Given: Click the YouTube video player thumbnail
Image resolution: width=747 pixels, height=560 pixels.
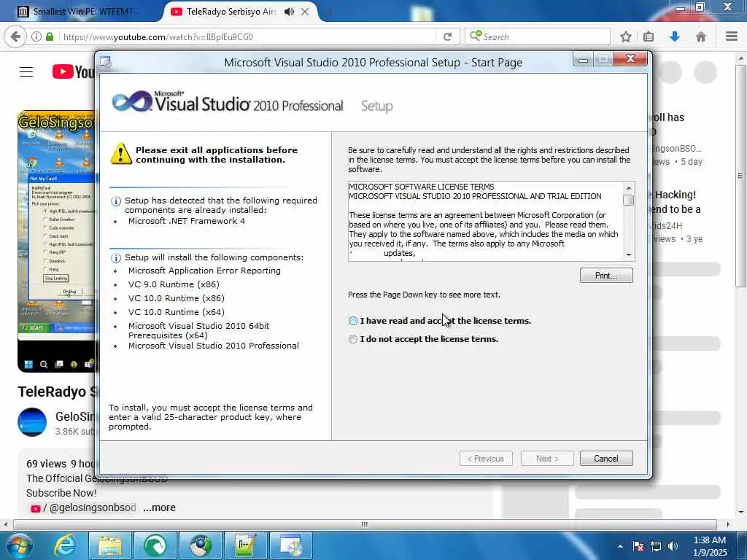Looking at the screenshot, I should click(x=57, y=241).
